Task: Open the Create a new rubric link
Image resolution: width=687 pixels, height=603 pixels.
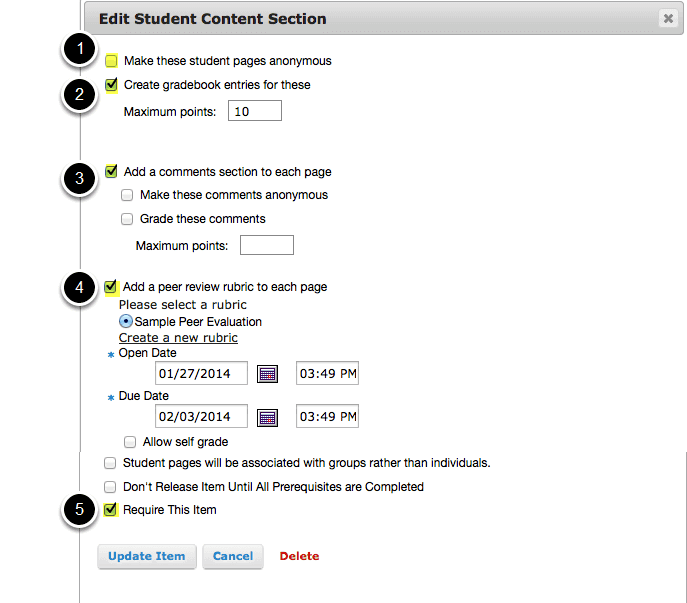Action: tap(178, 337)
